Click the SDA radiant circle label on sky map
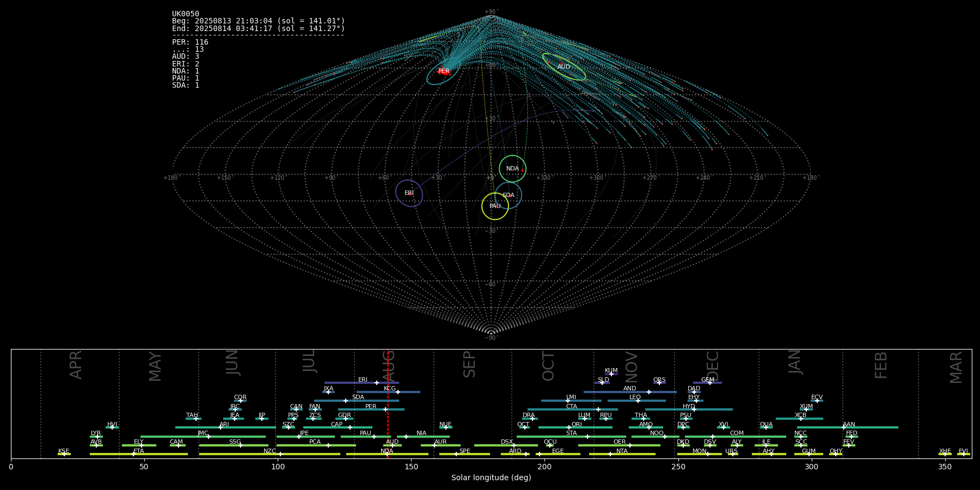The image size is (980, 490). click(x=508, y=195)
